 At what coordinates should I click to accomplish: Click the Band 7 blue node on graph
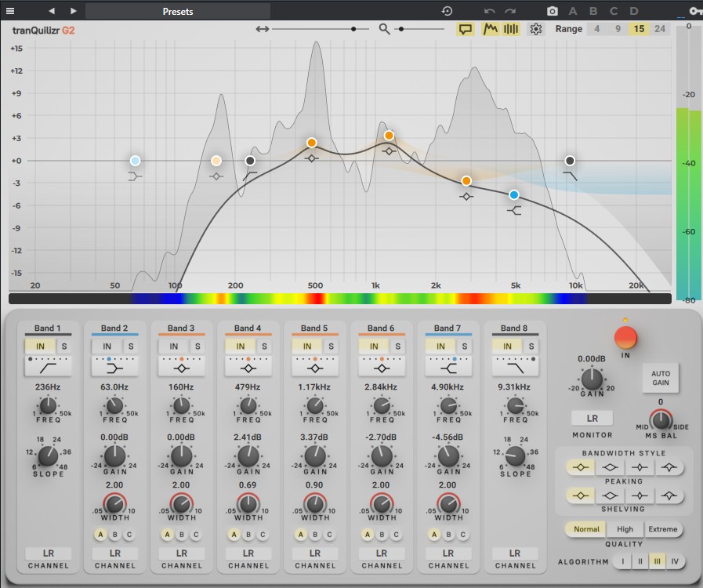(x=514, y=194)
